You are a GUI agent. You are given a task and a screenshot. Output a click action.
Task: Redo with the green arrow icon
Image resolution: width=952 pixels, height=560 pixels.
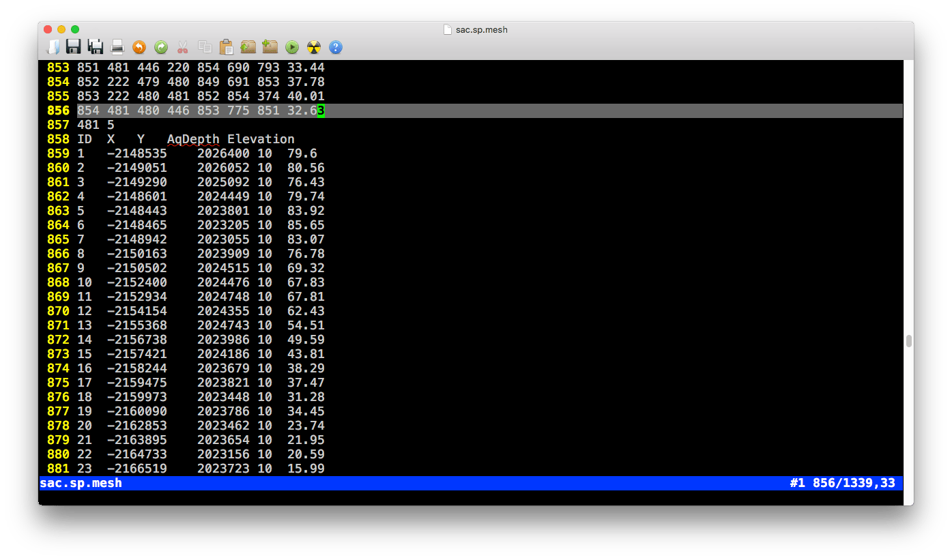tap(161, 47)
